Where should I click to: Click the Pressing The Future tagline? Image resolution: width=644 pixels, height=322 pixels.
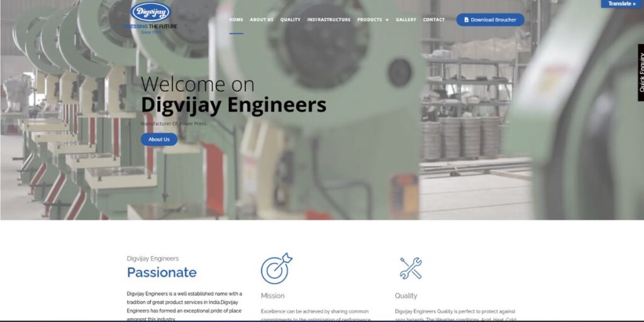[150, 26]
